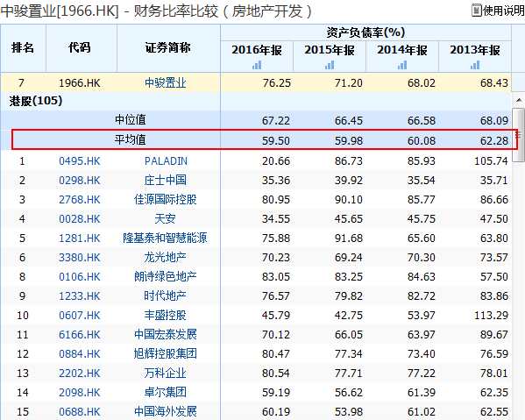Open the 万科企业 security link

tap(166, 374)
